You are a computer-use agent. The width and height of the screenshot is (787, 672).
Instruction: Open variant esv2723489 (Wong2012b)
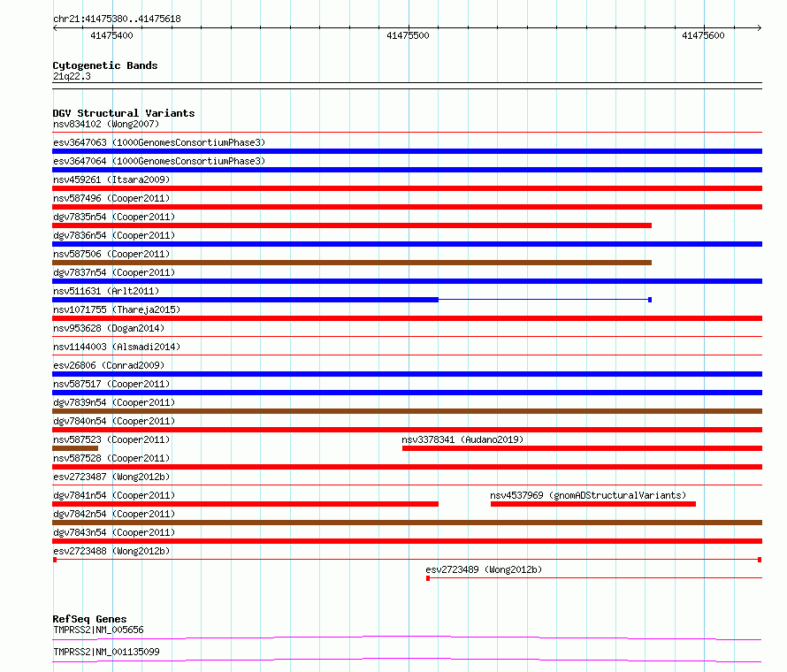[x=484, y=569]
